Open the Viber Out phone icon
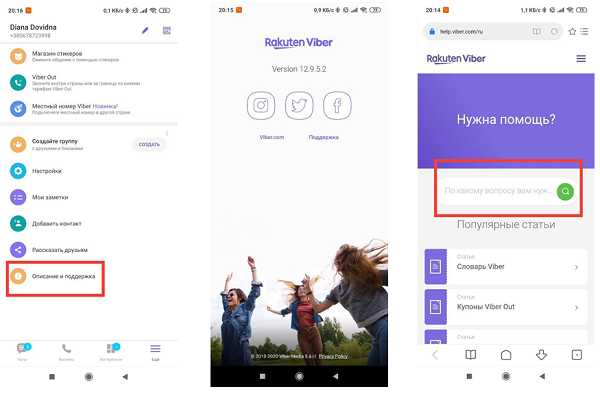This screenshot has width=600, height=400. click(x=18, y=82)
